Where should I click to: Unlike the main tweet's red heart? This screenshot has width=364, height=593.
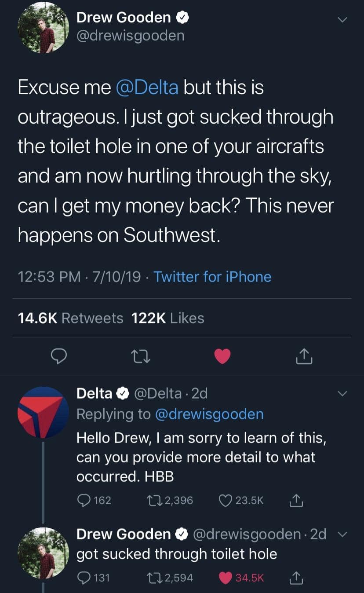point(222,357)
